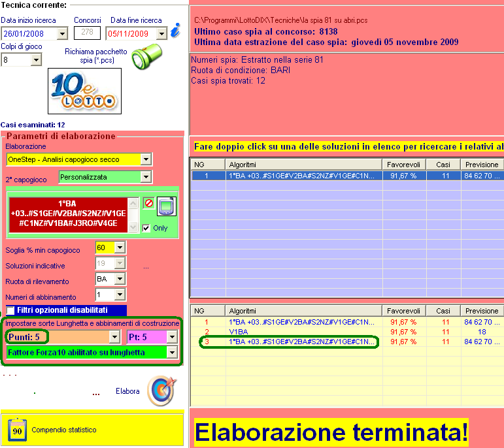This screenshot has width=504, height=448.
Task: Click upper table Favorevoli column header
Action: click(404, 165)
